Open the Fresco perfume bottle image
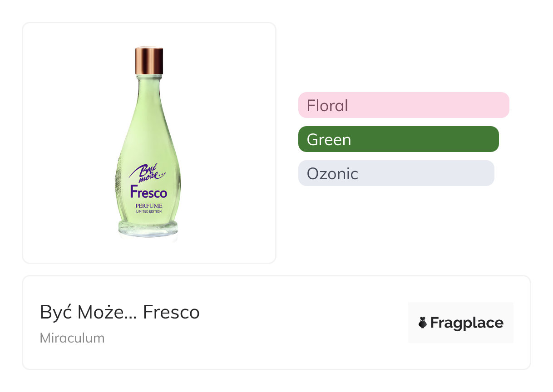This screenshot has height=392, width=553. click(149, 143)
